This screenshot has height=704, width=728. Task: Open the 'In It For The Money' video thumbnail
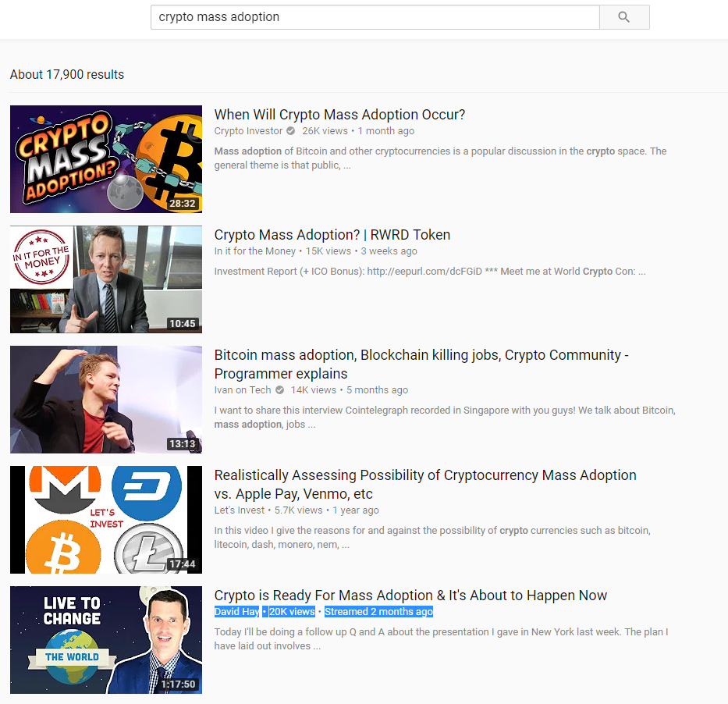pyautogui.click(x=106, y=279)
